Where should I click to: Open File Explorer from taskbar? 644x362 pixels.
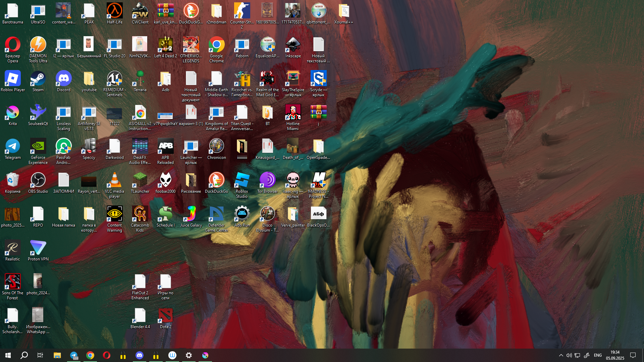pos(57,355)
